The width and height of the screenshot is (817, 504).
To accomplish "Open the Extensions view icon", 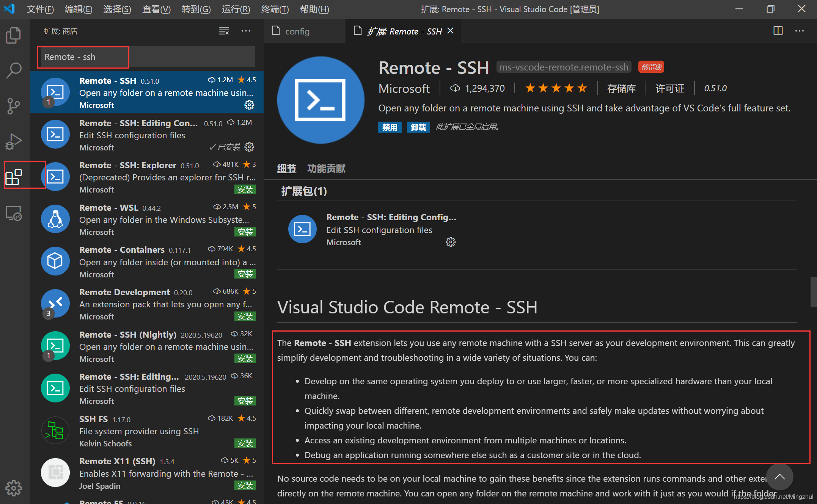I will click(x=14, y=177).
